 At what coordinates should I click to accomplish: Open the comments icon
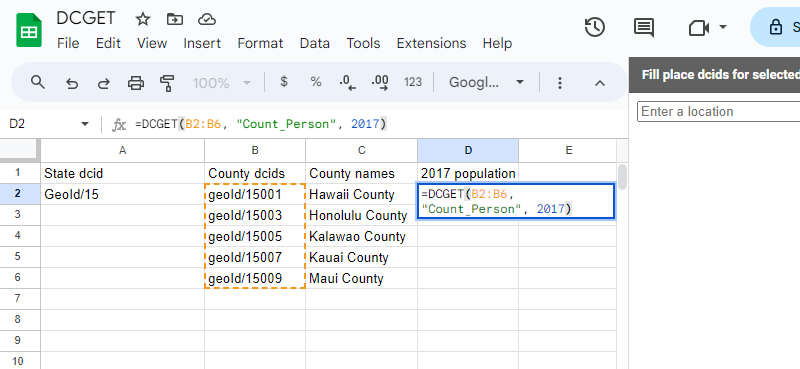(644, 27)
